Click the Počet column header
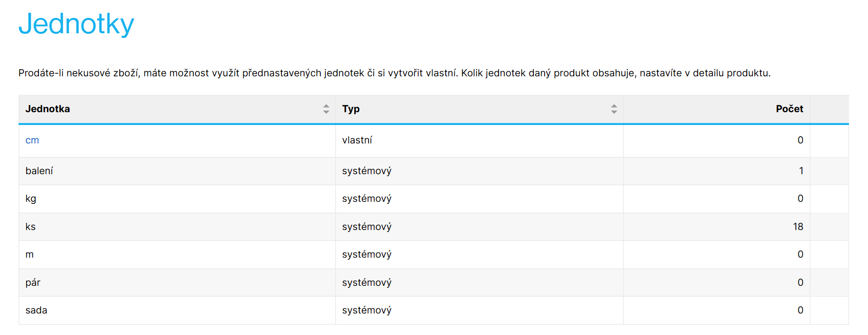The image size is (868, 335). (789, 109)
